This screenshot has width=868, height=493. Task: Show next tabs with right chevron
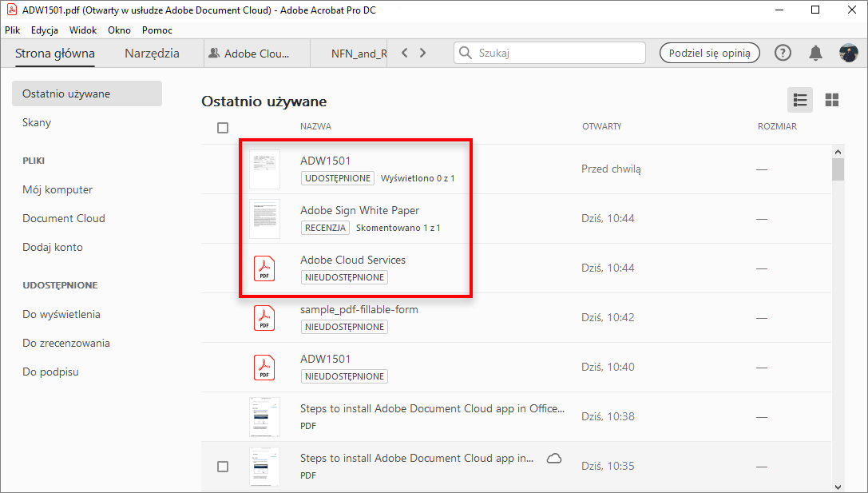[x=423, y=54]
